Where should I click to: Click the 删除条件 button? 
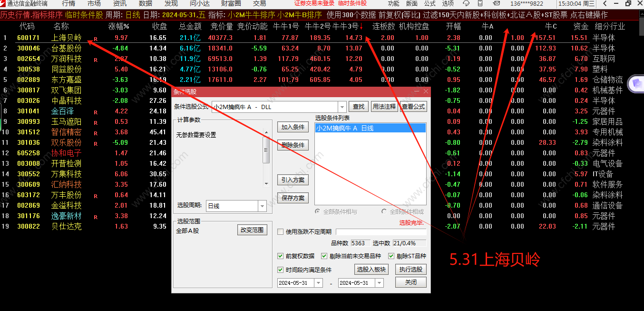pyautogui.click(x=293, y=145)
